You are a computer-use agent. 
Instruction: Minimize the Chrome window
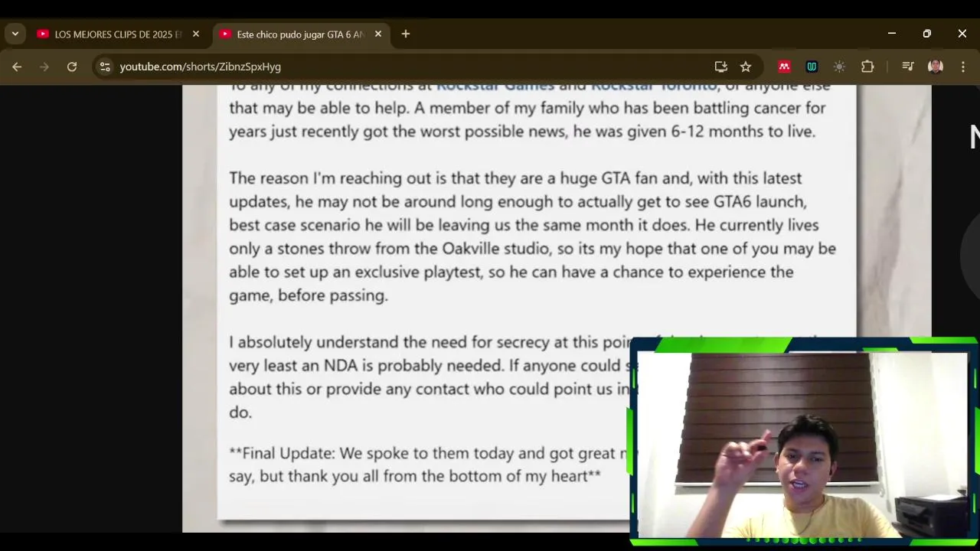tap(892, 34)
